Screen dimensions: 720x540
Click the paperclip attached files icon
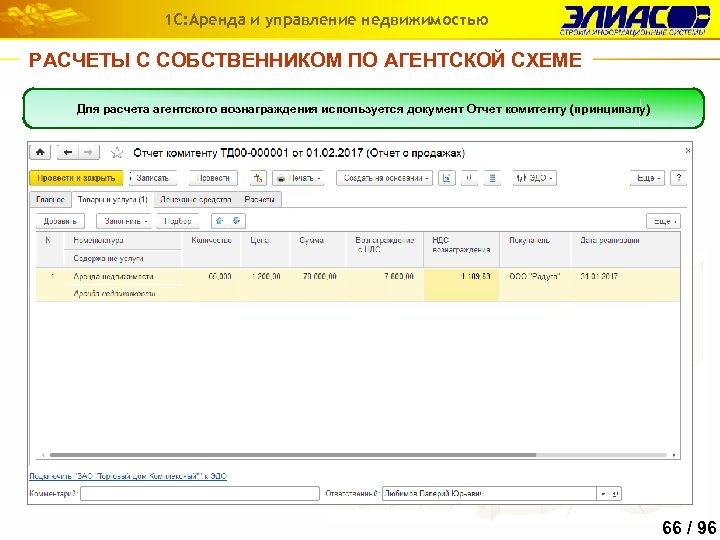tap(469, 178)
